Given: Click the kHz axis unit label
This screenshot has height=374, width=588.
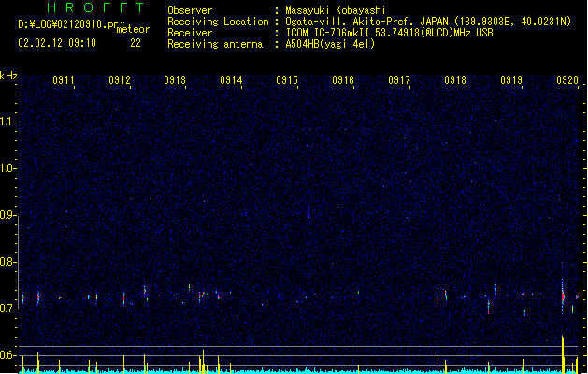Looking at the screenshot, I should pyautogui.click(x=8, y=76).
